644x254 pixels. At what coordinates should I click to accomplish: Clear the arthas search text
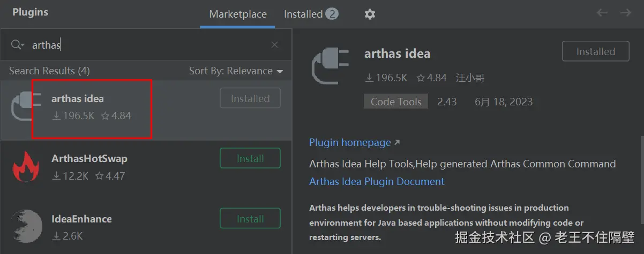click(274, 45)
